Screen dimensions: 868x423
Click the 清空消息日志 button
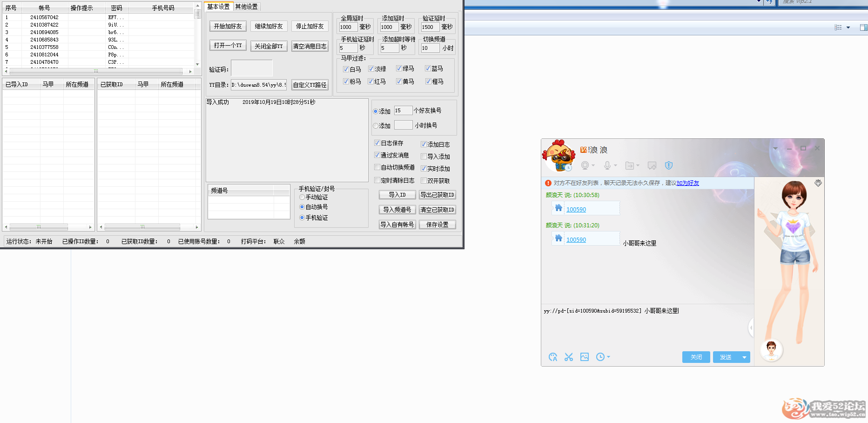[x=310, y=46]
